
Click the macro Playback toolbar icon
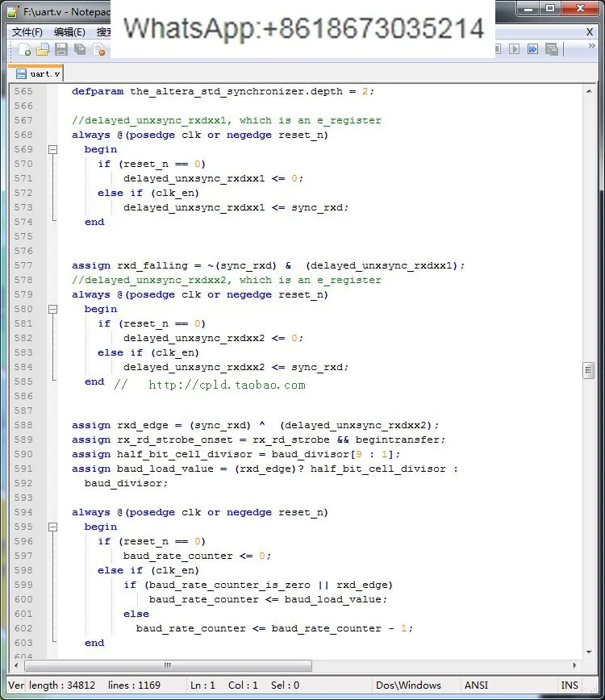coord(515,49)
